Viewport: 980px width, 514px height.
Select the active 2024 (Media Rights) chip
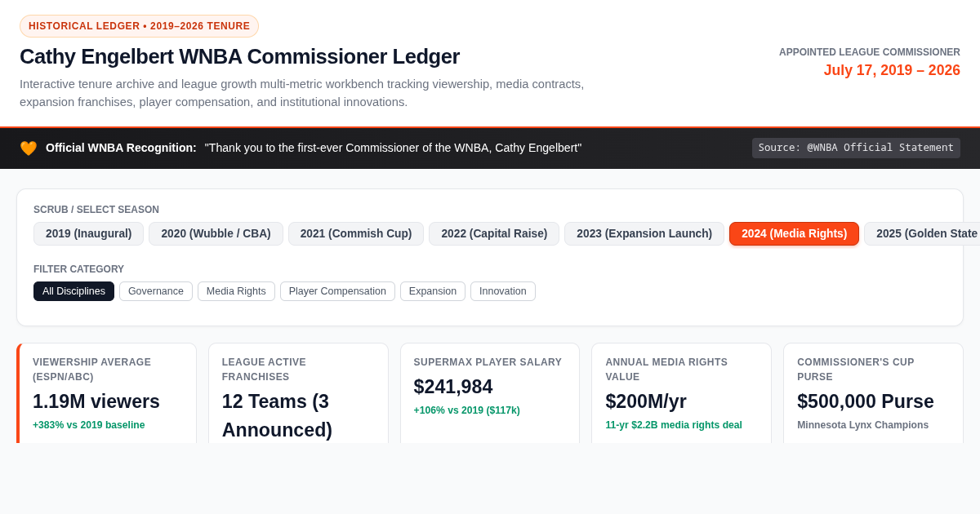(x=794, y=233)
